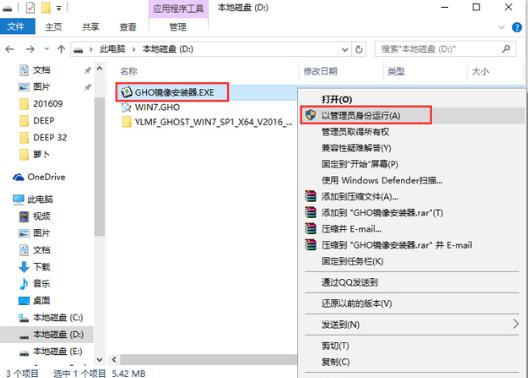Go back with the left arrow
The height and width of the screenshot is (378, 528).
pos(10,49)
